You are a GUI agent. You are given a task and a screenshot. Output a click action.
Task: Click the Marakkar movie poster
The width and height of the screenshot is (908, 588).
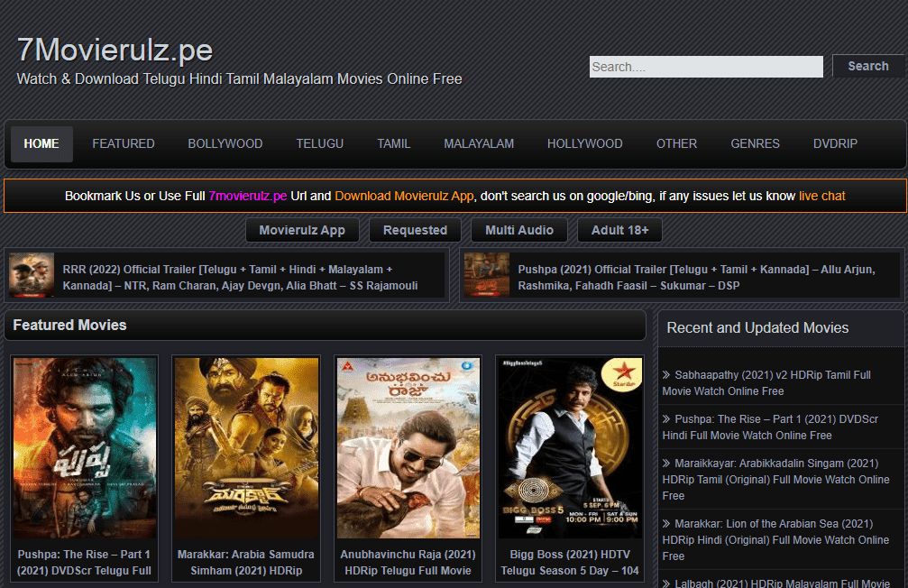[x=246, y=448]
